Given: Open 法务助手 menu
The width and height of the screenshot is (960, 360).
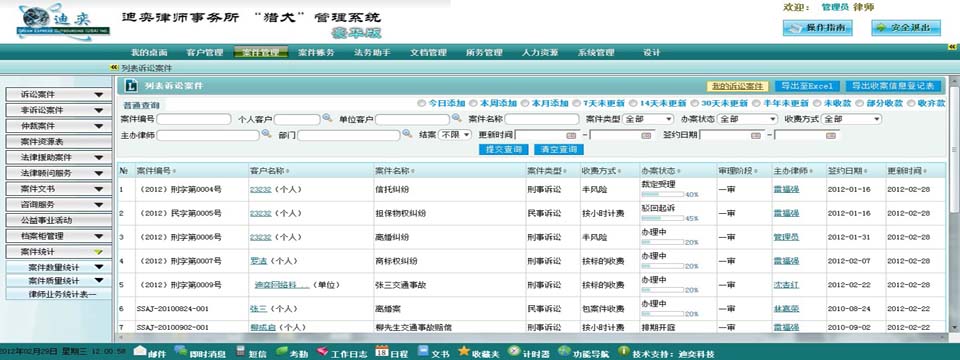Looking at the screenshot, I should (x=372, y=53).
